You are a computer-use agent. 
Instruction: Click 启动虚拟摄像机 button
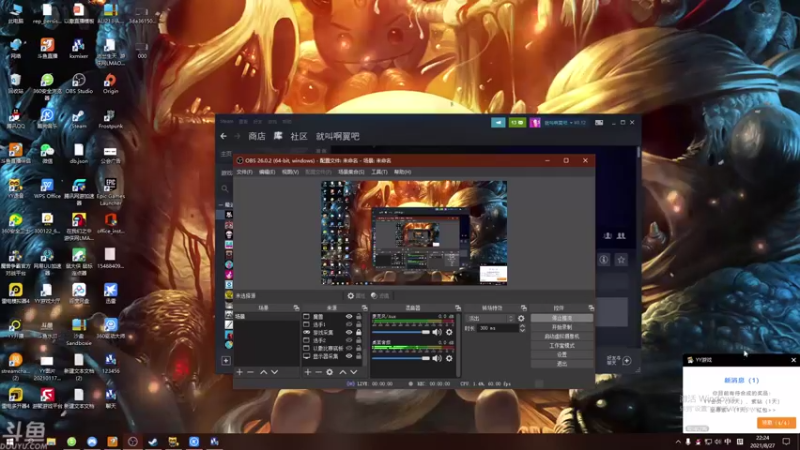coord(562,336)
